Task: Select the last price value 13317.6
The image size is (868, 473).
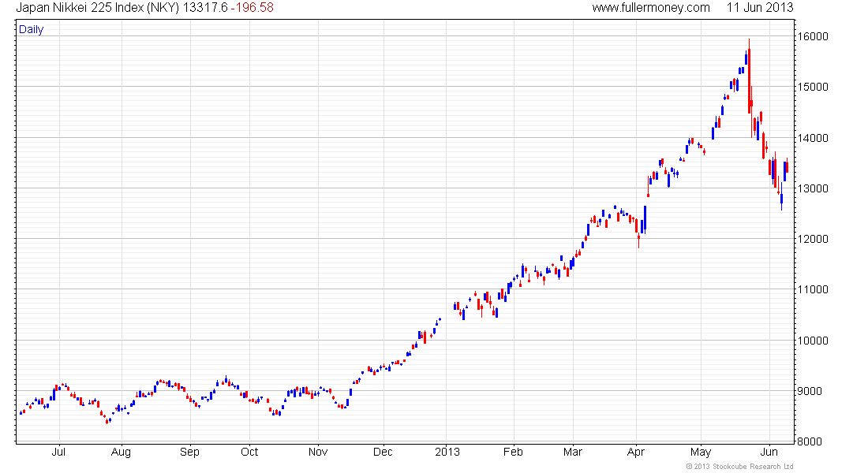Action: click(x=205, y=8)
